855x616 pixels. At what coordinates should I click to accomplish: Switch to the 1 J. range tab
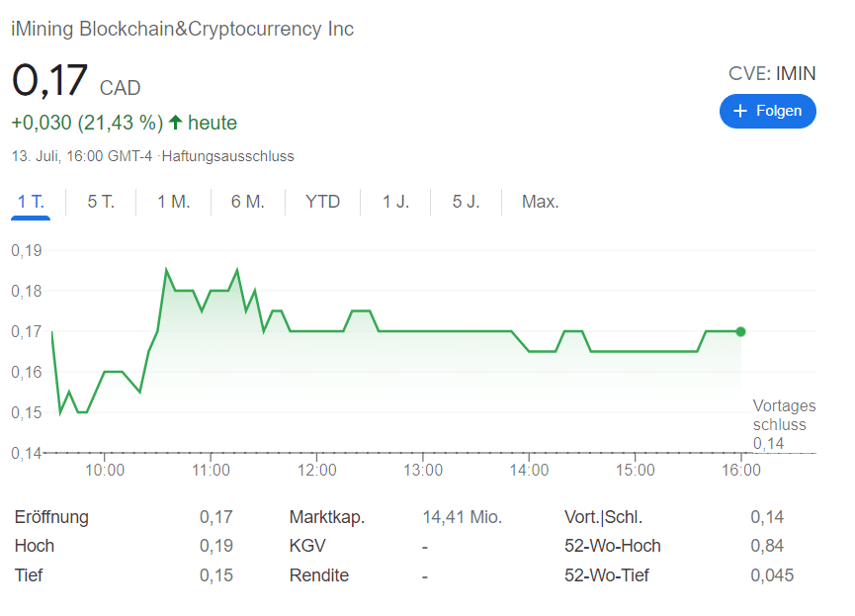point(395,202)
